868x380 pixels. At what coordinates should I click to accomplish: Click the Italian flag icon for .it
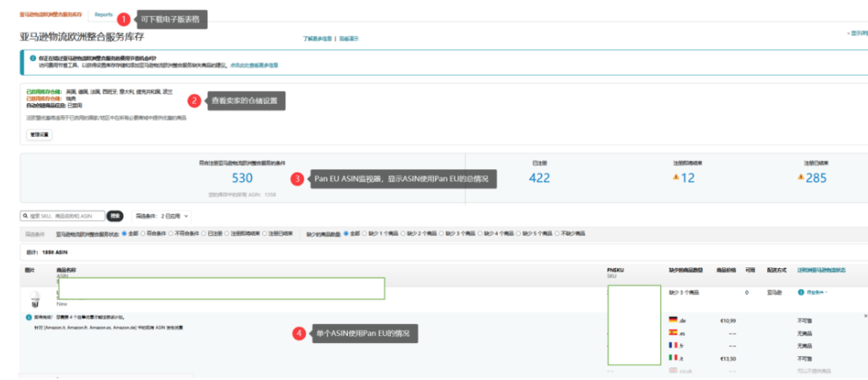(x=673, y=358)
